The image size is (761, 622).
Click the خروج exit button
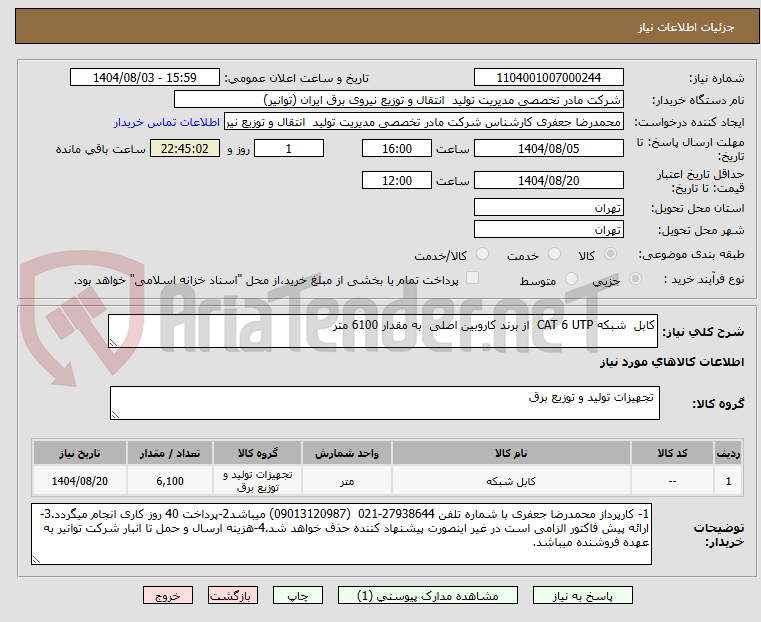coord(168,596)
